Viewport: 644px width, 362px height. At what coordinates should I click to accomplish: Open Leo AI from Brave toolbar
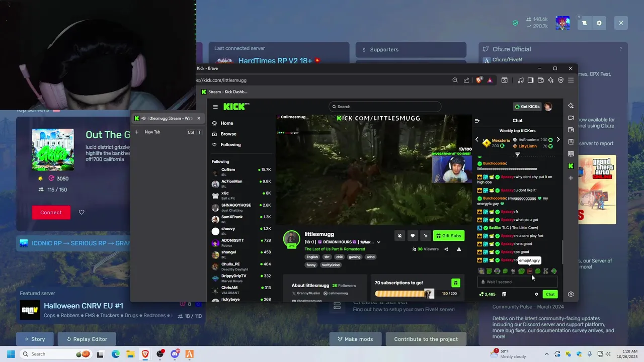click(551, 80)
